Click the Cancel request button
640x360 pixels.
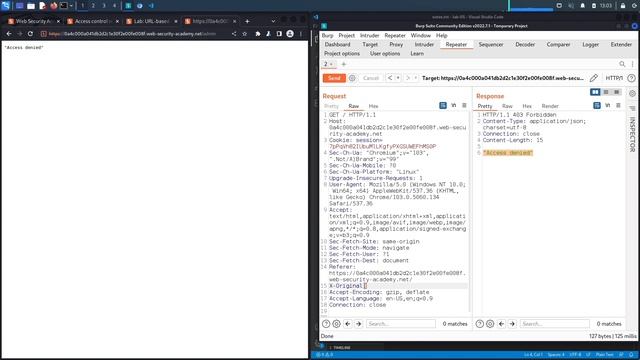371,78
